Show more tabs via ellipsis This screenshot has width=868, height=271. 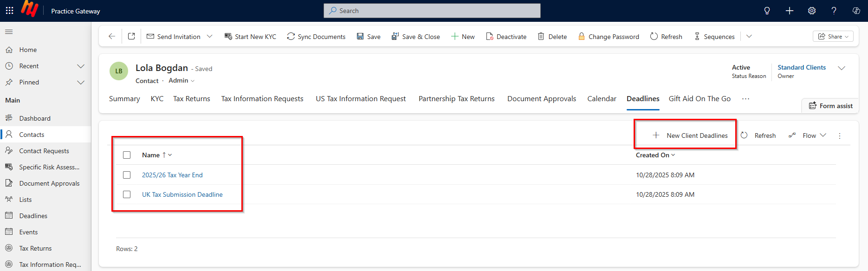[745, 99]
